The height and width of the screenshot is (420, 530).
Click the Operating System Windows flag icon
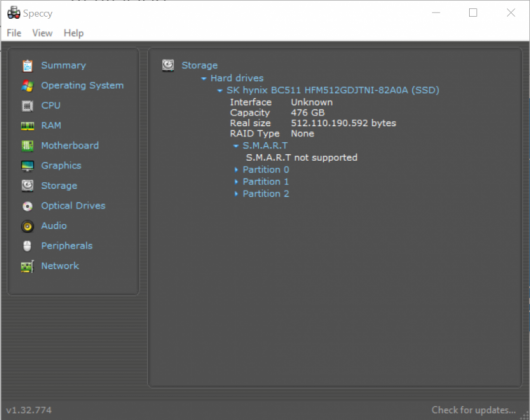coord(27,86)
